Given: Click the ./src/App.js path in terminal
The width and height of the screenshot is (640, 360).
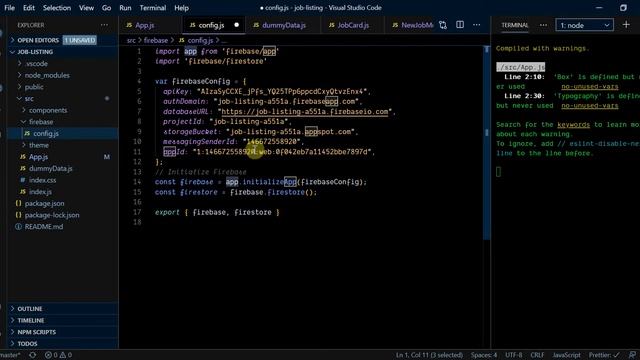Looking at the screenshot, I should pyautogui.click(x=520, y=67).
